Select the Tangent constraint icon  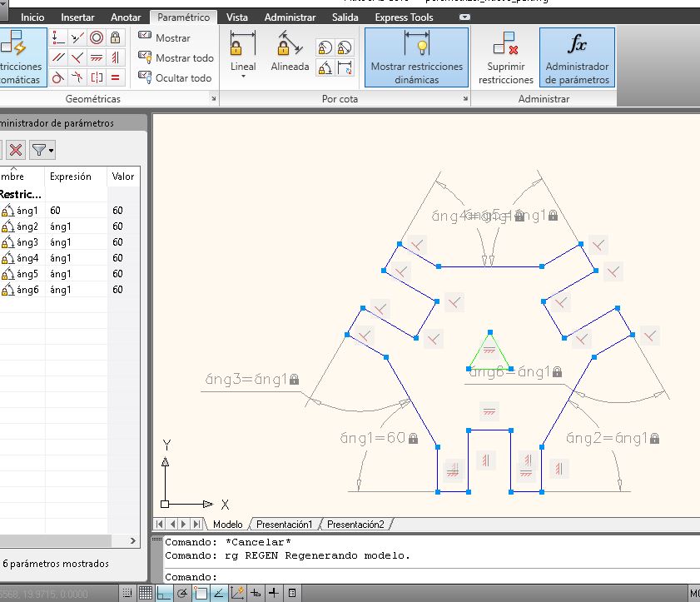pos(58,77)
